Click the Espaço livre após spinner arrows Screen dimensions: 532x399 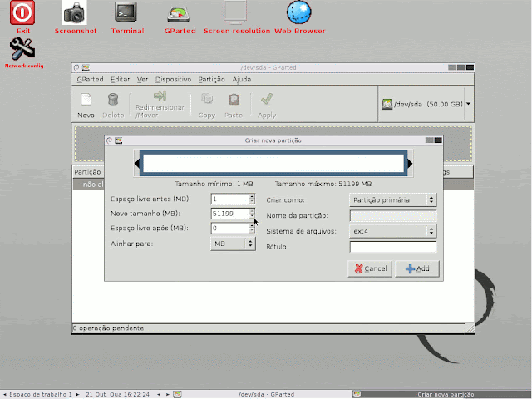click(x=252, y=228)
